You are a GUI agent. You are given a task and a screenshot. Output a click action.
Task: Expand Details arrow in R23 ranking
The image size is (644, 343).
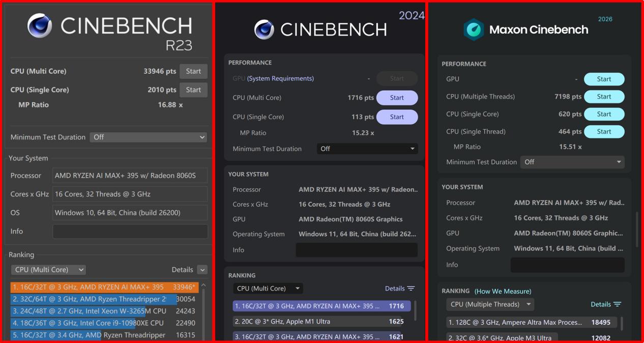point(202,270)
